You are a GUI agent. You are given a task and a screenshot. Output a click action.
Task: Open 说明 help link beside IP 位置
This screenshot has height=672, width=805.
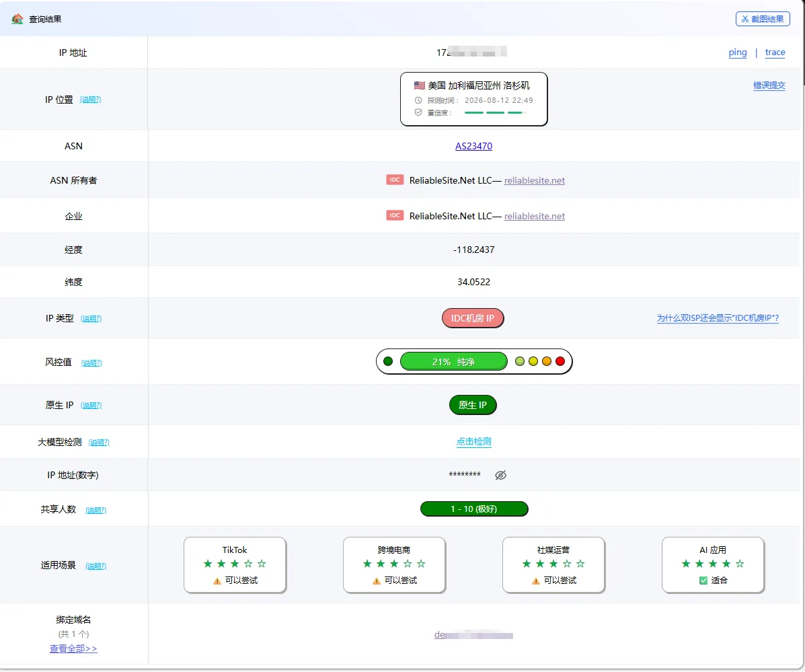tap(90, 100)
